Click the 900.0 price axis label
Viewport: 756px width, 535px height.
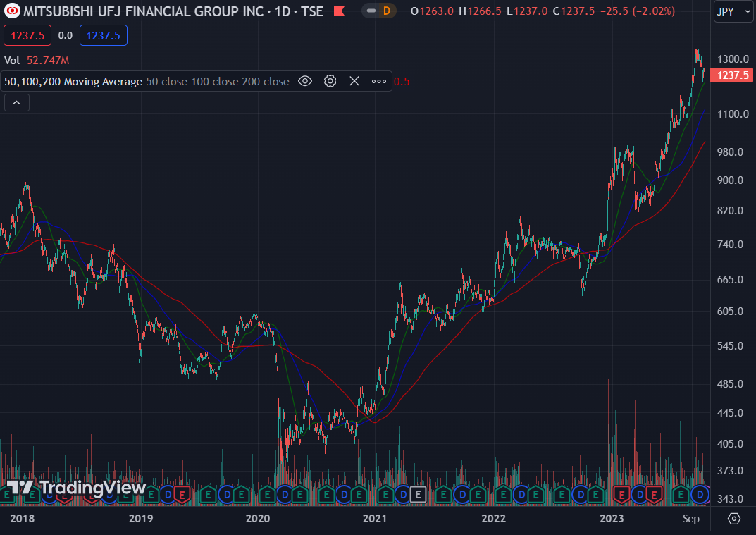[730, 180]
